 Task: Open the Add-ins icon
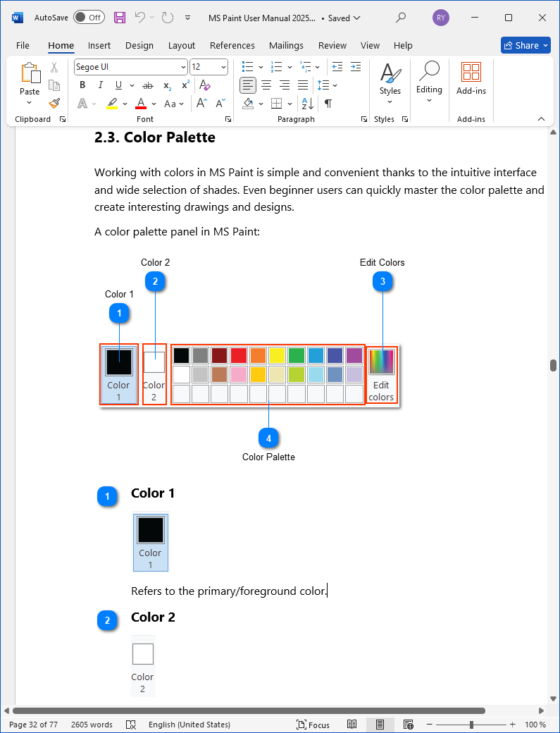pos(471,78)
